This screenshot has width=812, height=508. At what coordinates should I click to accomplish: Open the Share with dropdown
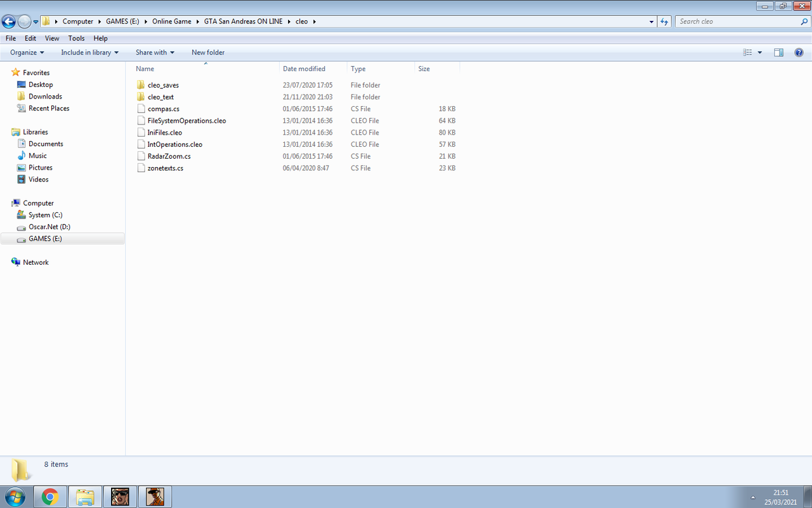coord(155,53)
